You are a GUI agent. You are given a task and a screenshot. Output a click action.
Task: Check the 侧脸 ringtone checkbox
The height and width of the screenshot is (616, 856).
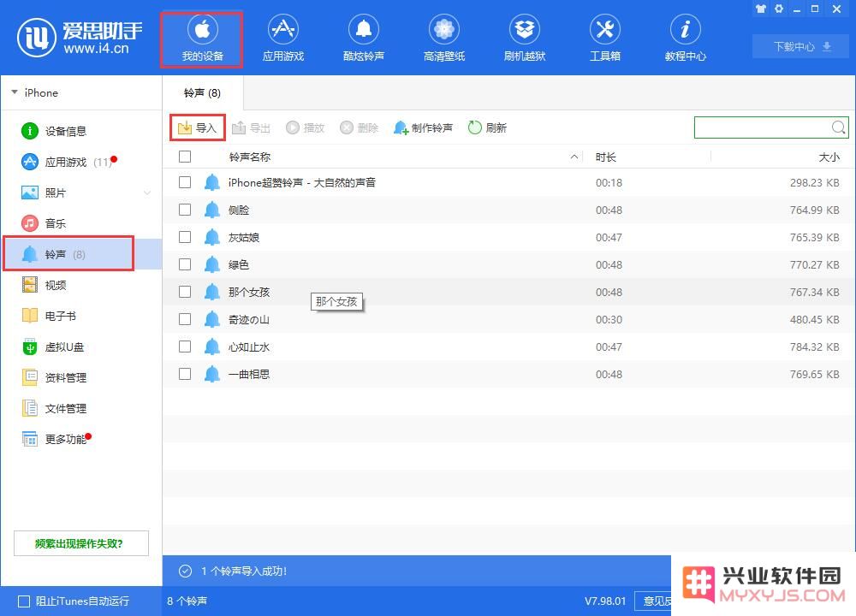[185, 210]
